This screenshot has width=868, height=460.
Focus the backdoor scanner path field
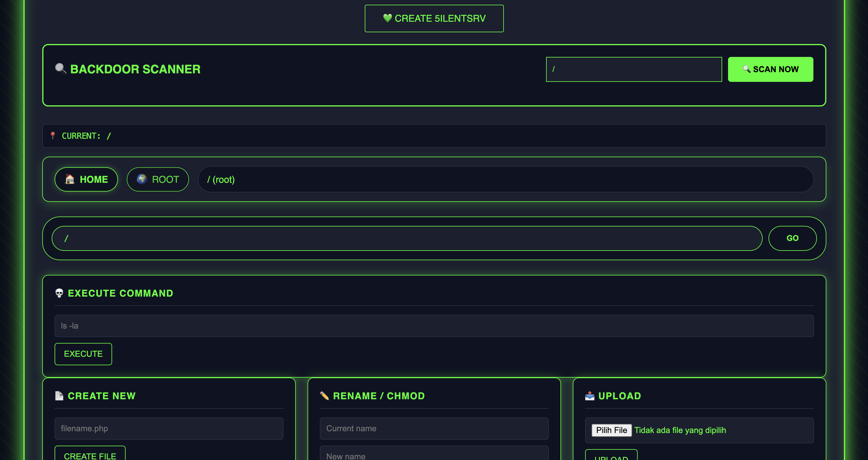tap(634, 69)
